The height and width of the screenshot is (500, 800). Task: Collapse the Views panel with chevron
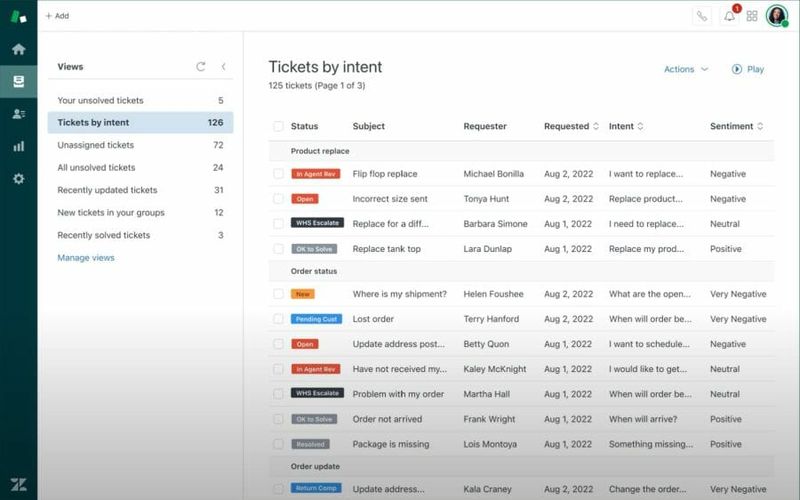223,67
